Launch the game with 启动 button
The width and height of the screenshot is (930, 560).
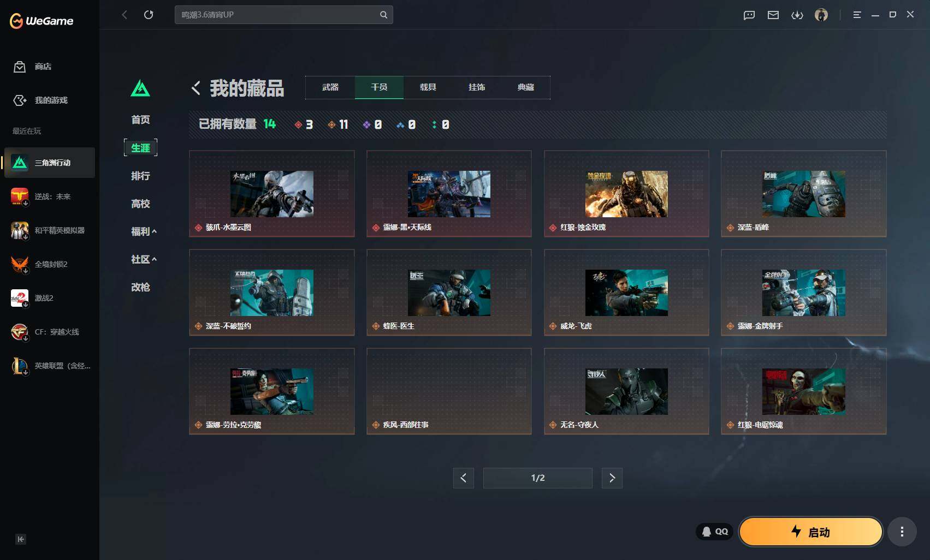pos(811,532)
